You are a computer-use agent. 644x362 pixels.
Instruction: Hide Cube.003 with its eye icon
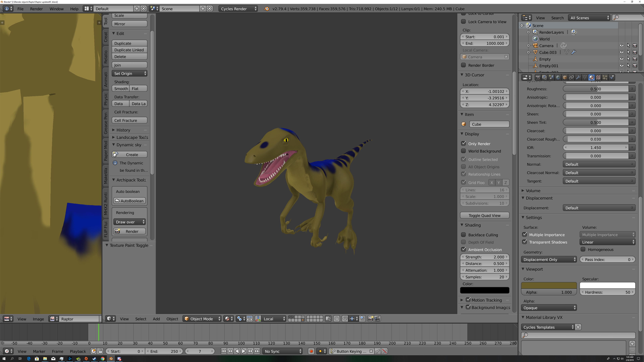(x=622, y=52)
